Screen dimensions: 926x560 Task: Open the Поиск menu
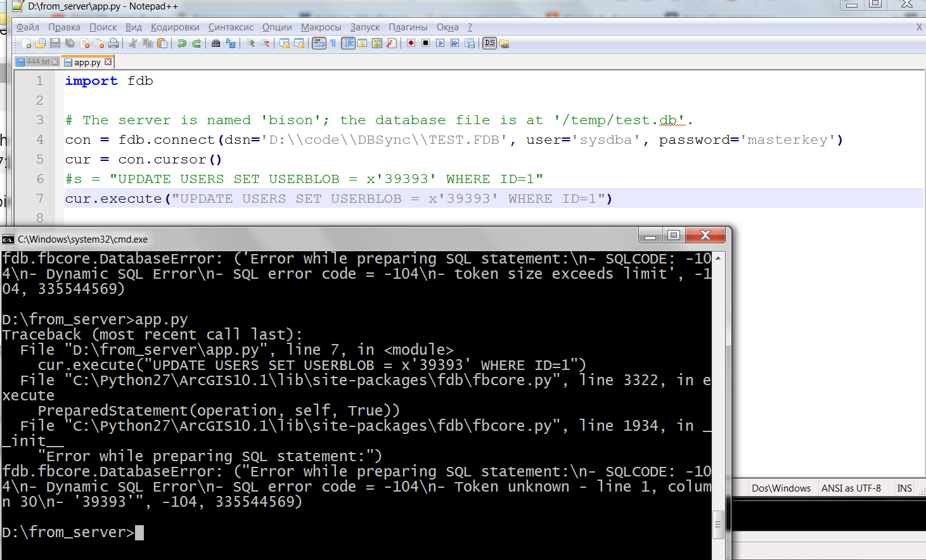pyautogui.click(x=103, y=27)
